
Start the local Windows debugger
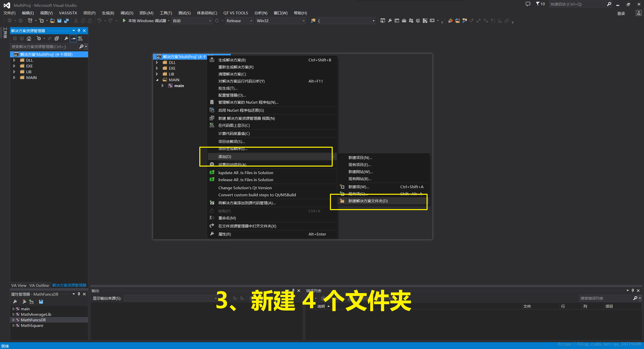(x=144, y=21)
